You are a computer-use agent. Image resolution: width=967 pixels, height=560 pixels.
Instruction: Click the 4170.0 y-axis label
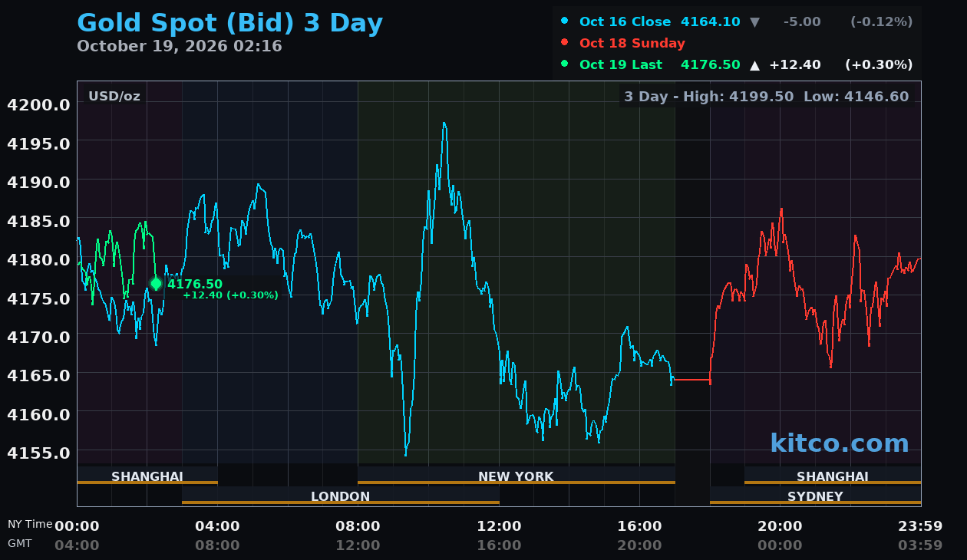click(x=38, y=337)
